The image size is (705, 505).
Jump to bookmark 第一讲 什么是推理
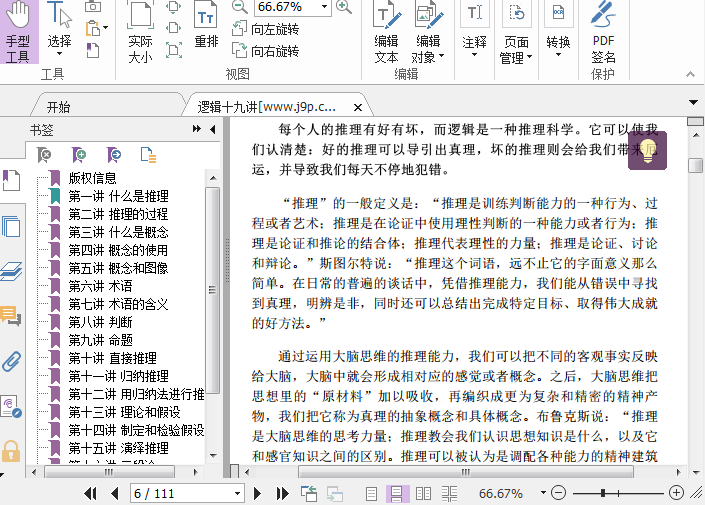(118, 196)
